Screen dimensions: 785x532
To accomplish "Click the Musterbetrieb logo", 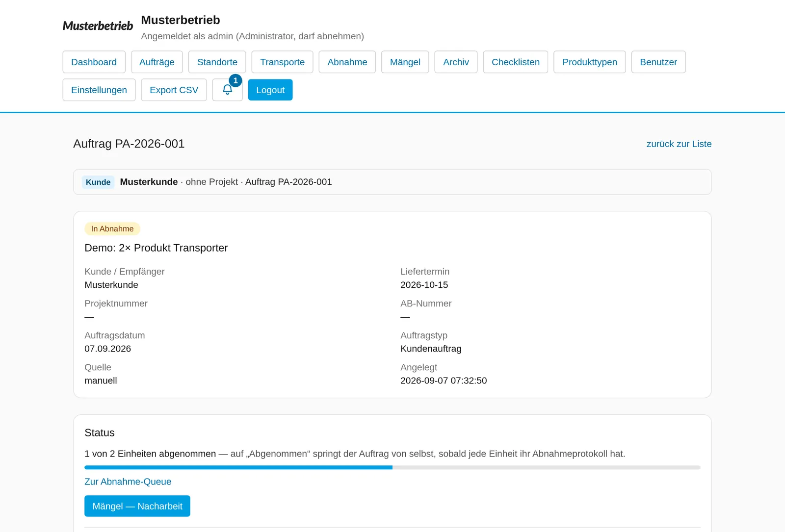I will click(98, 26).
